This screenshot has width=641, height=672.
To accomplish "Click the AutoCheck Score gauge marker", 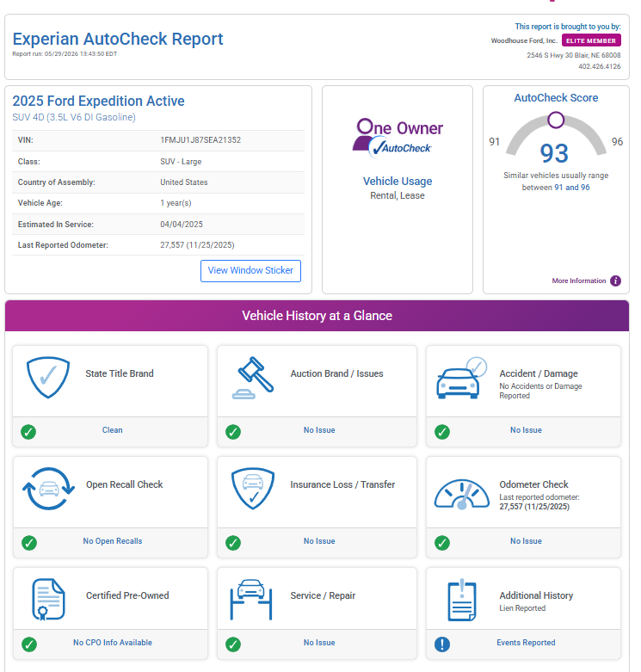I will tap(556, 120).
